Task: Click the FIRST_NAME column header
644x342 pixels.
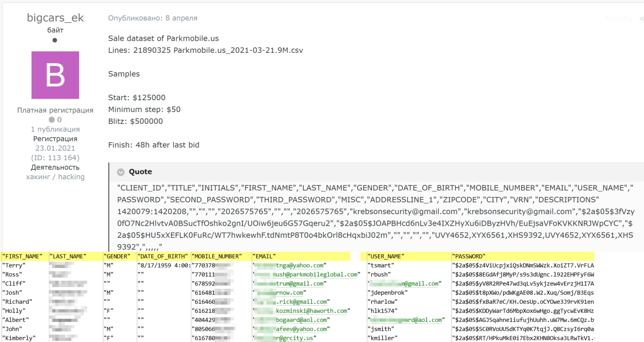Action: pos(23,256)
